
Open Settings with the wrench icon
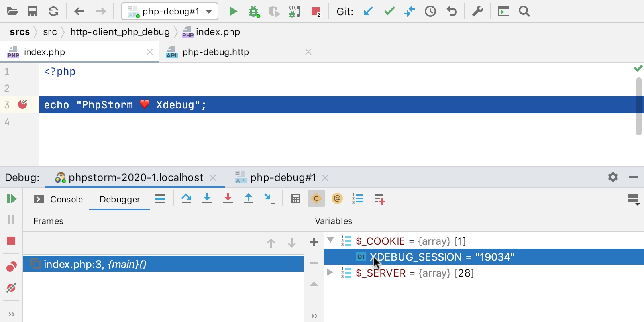(x=477, y=12)
